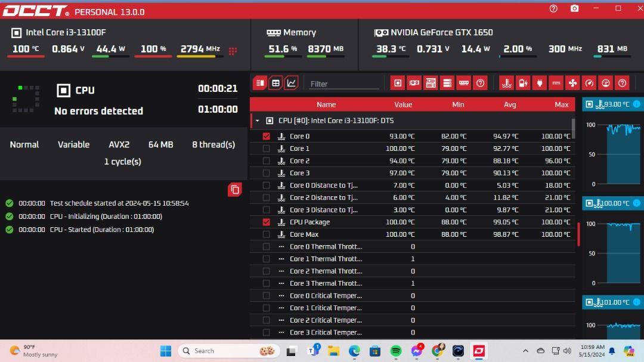Copy the test log to clipboard
The height and width of the screenshot is (362, 644).
[235, 190]
